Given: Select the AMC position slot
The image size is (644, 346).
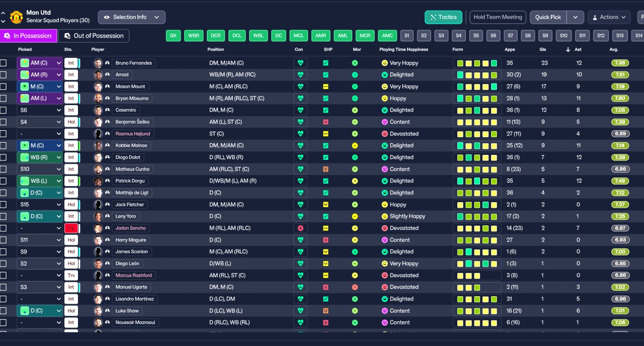Looking at the screenshot, I should (387, 36).
